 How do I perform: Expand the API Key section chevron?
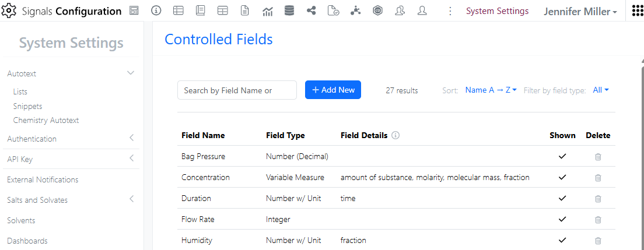click(x=132, y=158)
